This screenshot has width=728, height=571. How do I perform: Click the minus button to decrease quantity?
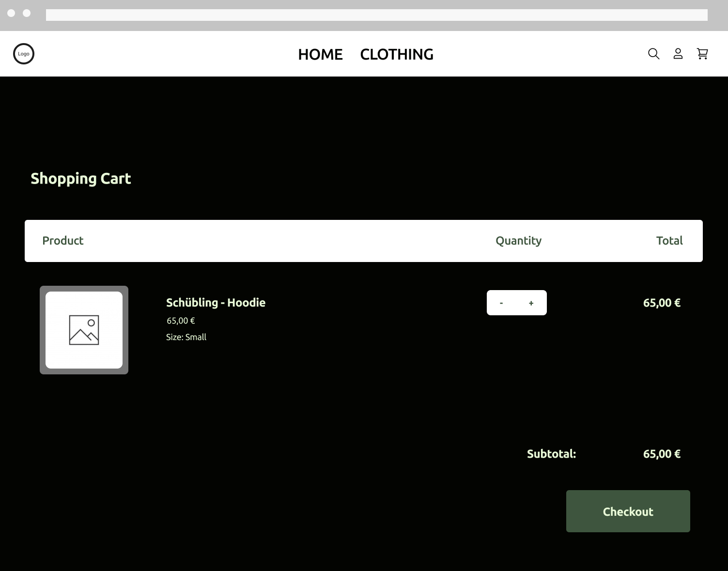pos(501,303)
